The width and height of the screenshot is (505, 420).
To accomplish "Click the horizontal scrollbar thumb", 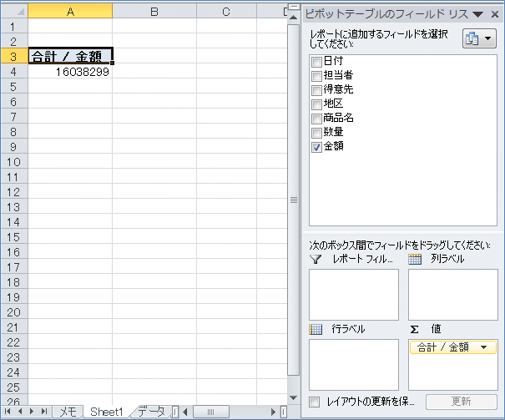I will (211, 412).
